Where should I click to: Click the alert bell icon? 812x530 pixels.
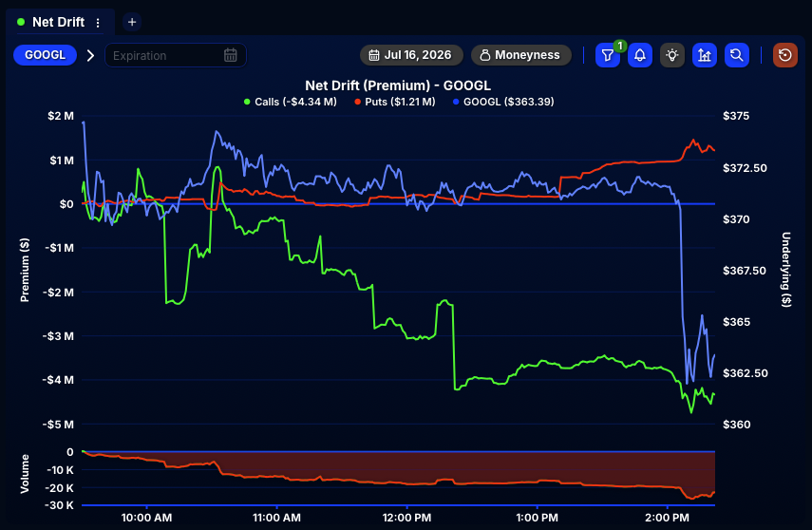(640, 55)
